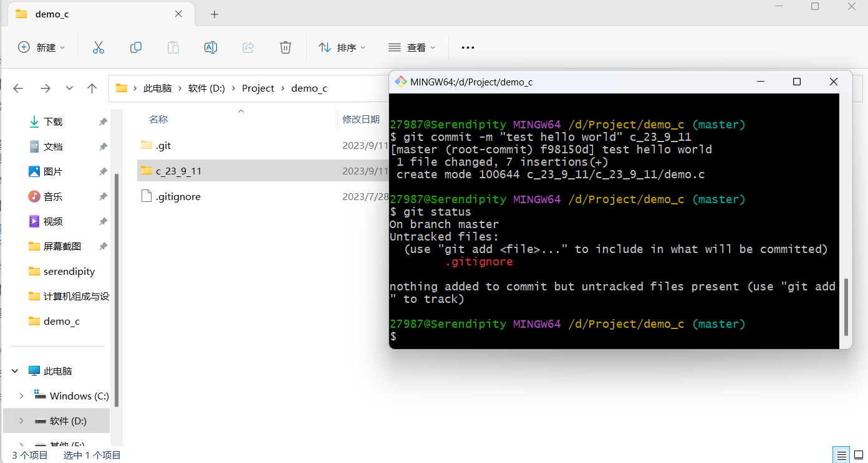Screen dimensions: 868x463
Task: Click the terminal's vertical scrollbar
Action: (846, 307)
